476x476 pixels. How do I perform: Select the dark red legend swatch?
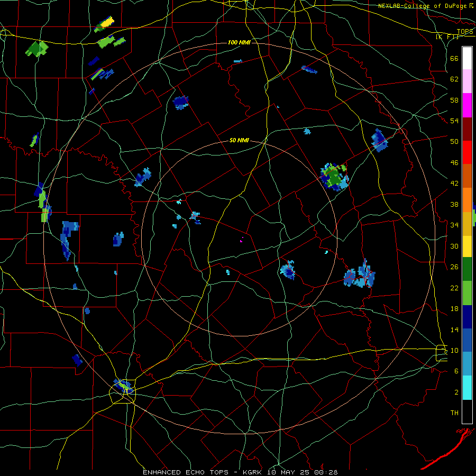pyautogui.click(x=467, y=129)
